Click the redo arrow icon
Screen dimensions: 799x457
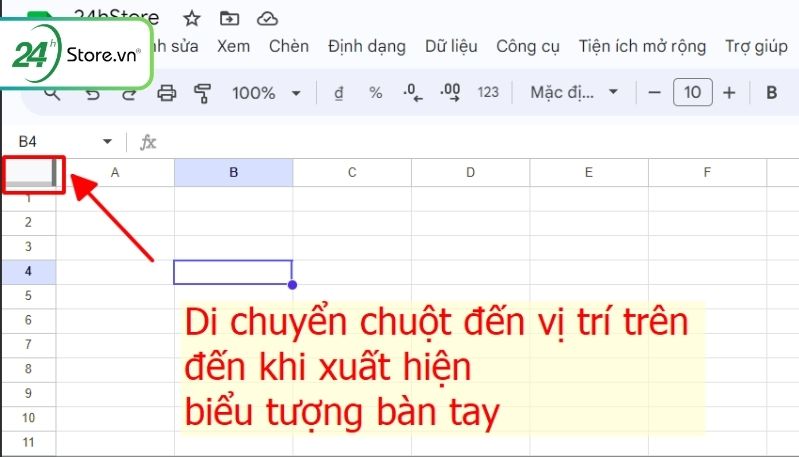[x=129, y=94]
